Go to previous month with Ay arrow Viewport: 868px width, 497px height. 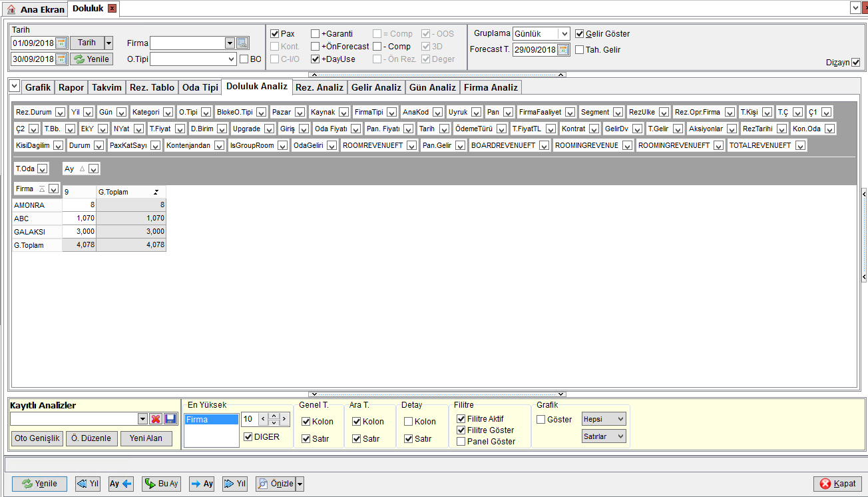click(121, 484)
